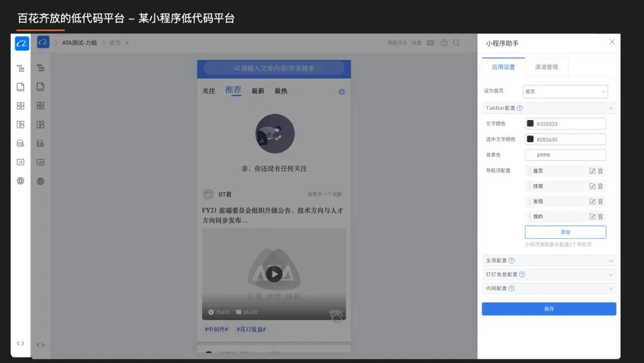644x363 pixels.
Task: Open the 选中文字颜色 color swatch
Action: coord(530,139)
